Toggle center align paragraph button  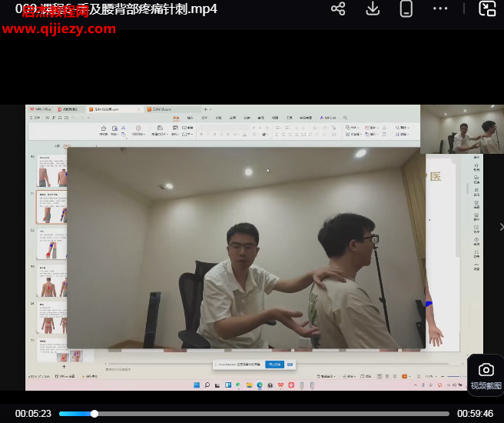click(x=283, y=135)
